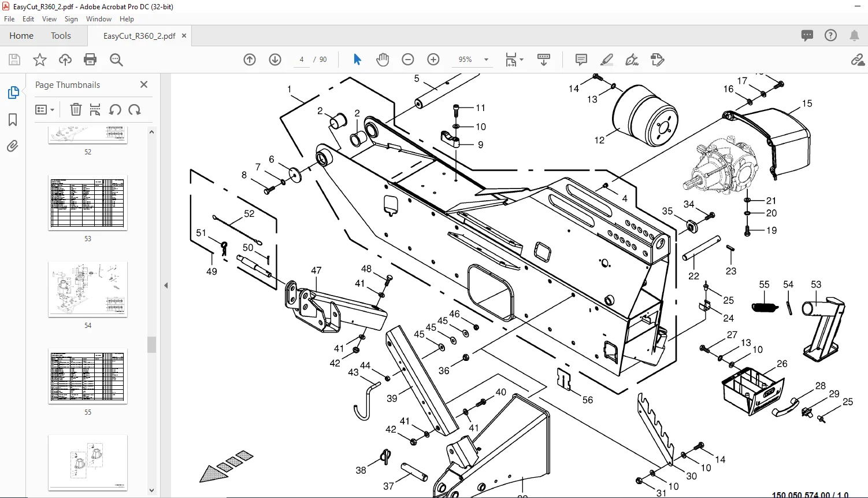Toggle the Page Thumbnails sidebar icon

point(13,93)
